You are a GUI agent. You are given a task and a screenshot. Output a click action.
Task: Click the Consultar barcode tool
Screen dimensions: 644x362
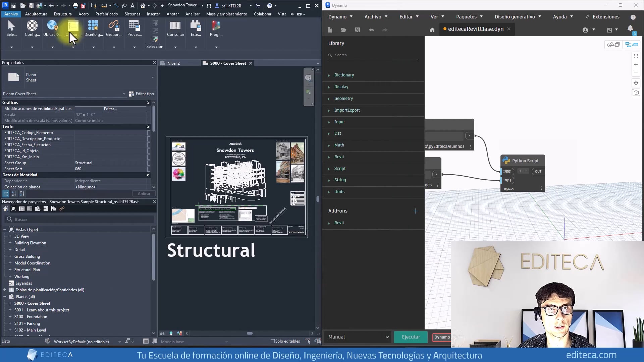pyautogui.click(x=175, y=28)
